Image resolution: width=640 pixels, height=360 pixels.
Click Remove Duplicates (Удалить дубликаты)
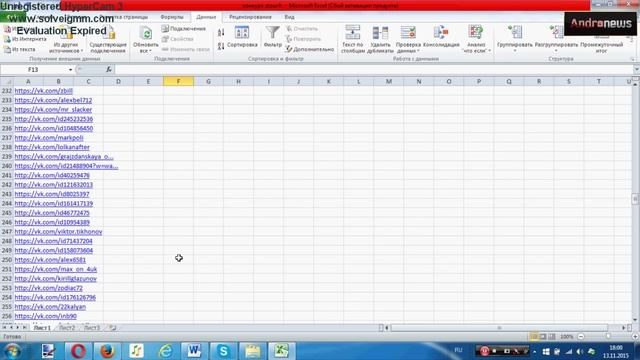pos(380,39)
